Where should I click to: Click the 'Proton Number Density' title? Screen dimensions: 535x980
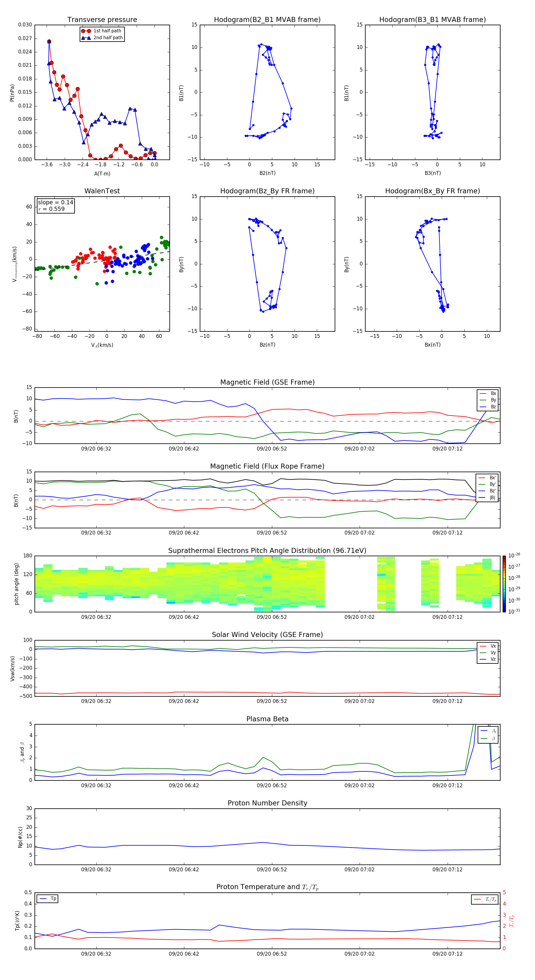coord(267,803)
